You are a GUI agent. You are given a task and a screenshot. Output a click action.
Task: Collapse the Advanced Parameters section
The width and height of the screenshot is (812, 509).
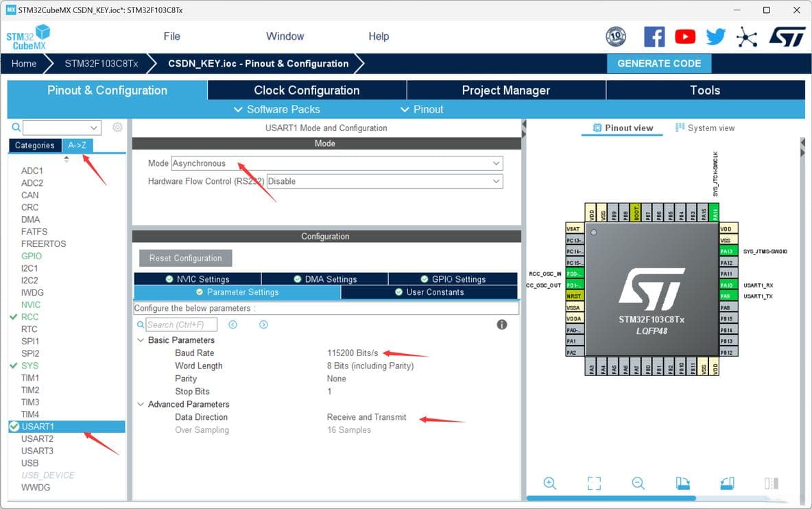(x=141, y=405)
